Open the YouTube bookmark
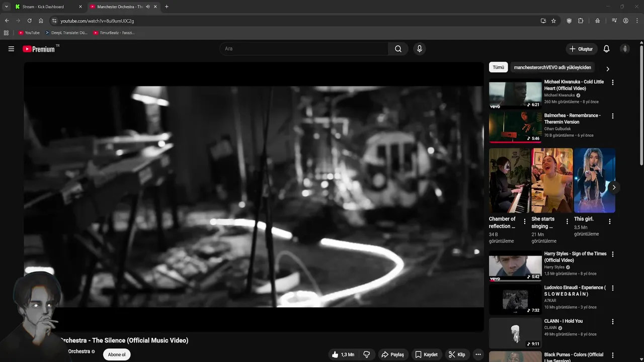The width and height of the screenshot is (644, 362). (29, 33)
